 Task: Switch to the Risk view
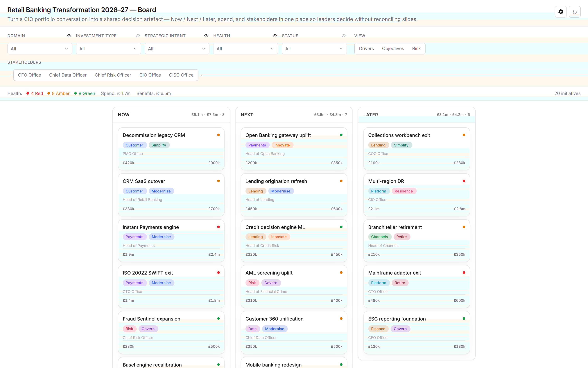[416, 49]
